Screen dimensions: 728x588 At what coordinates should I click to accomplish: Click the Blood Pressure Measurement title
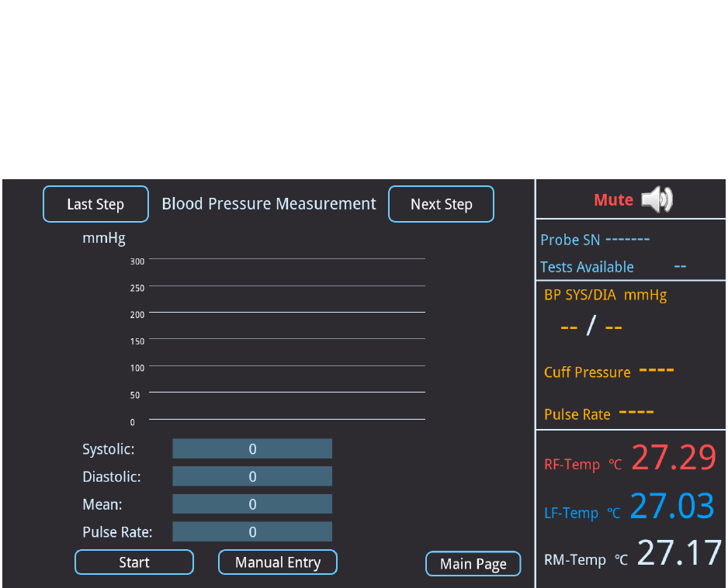tap(269, 204)
